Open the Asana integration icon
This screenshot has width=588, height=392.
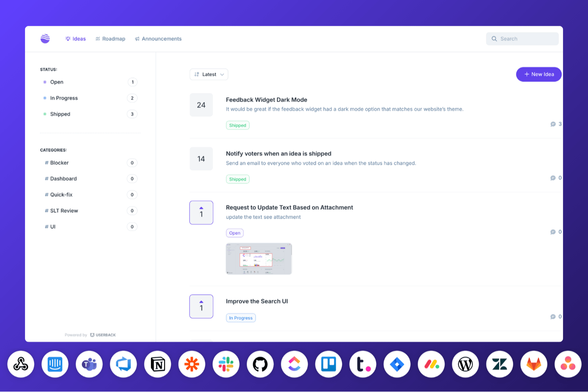pos(568,364)
